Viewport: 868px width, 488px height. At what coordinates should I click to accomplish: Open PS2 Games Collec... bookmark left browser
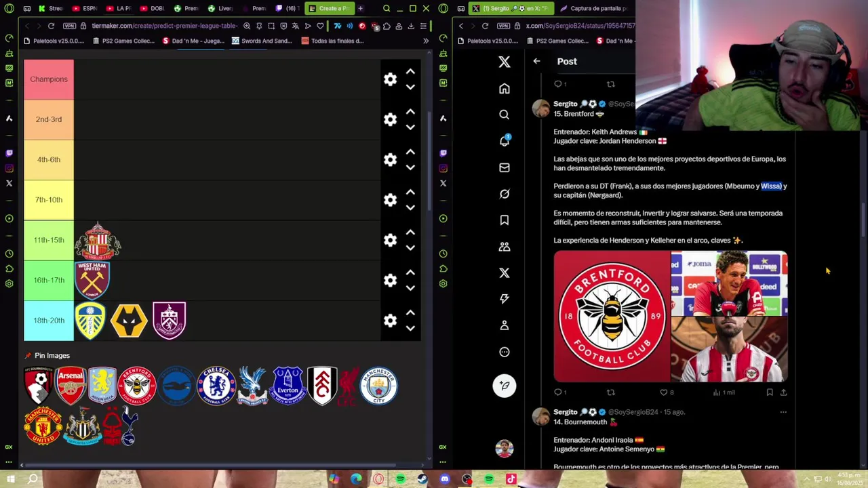click(123, 41)
